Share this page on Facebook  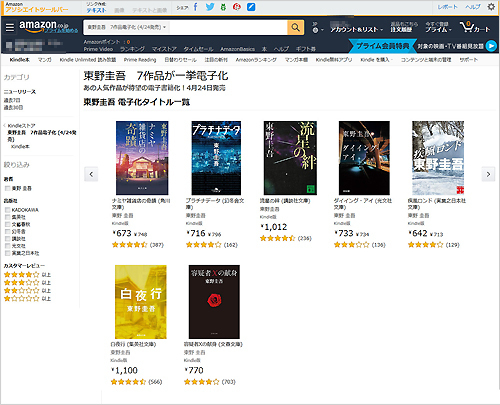[195, 7]
